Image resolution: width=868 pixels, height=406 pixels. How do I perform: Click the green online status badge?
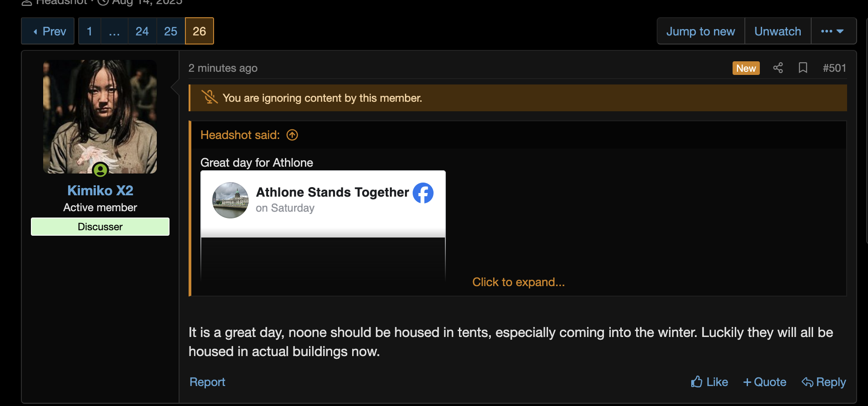click(100, 170)
